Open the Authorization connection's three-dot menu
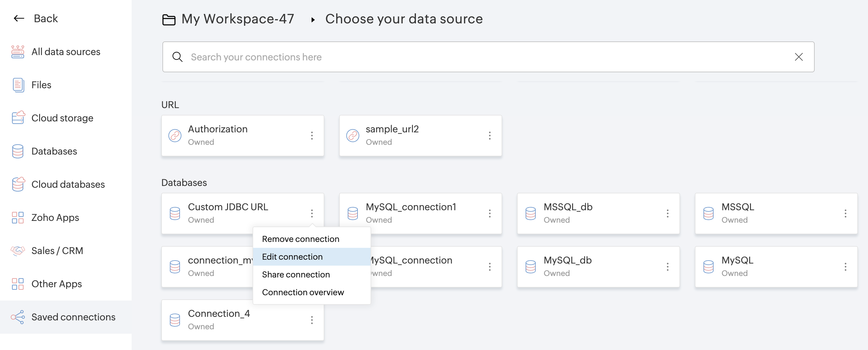This screenshot has width=868, height=350. 312,136
